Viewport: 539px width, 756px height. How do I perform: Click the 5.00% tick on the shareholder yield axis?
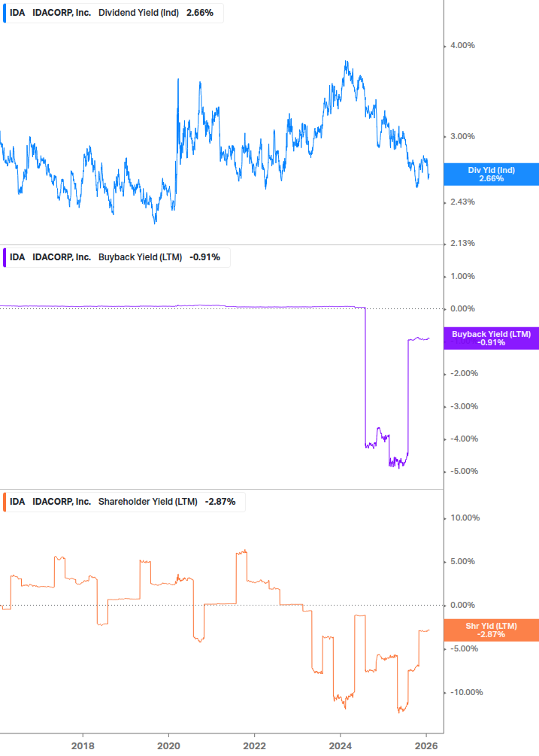[462, 562]
